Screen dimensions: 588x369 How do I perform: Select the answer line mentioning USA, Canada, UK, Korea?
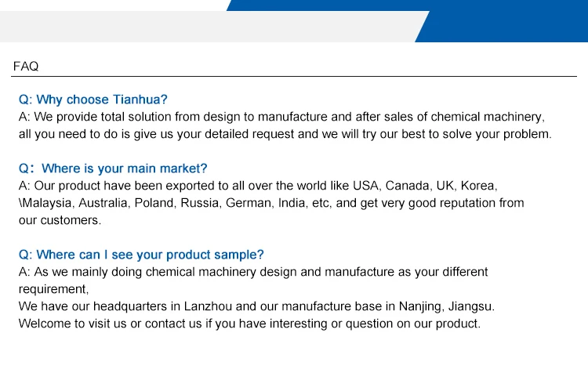(258, 186)
